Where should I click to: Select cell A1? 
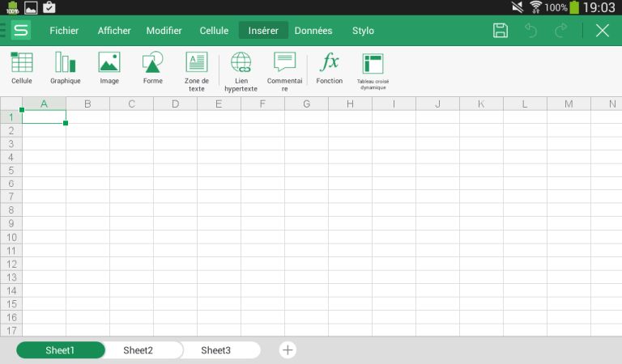(x=44, y=116)
